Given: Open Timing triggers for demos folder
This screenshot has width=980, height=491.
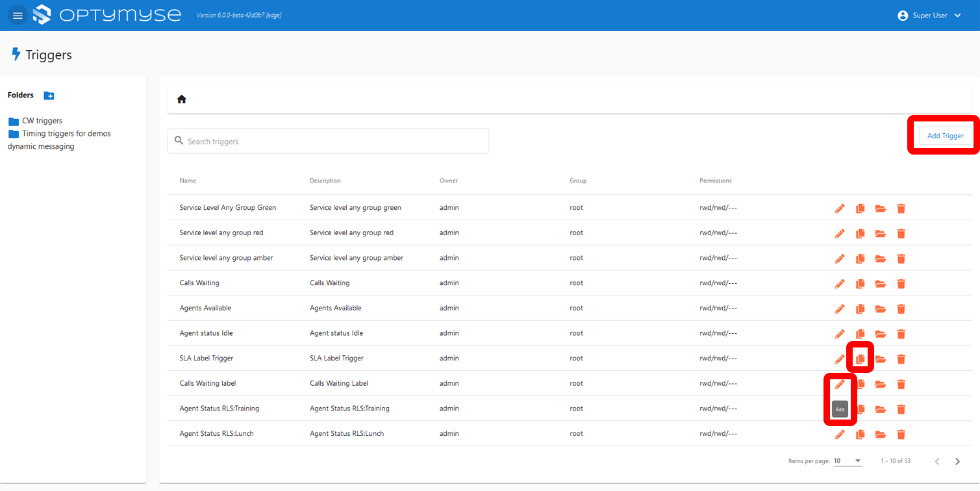Looking at the screenshot, I should [66, 134].
